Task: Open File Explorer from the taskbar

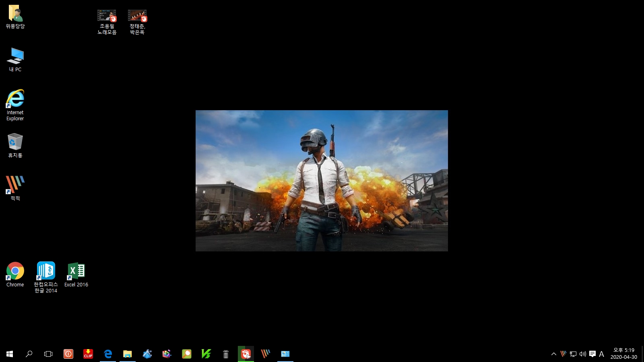Action: pos(128,354)
